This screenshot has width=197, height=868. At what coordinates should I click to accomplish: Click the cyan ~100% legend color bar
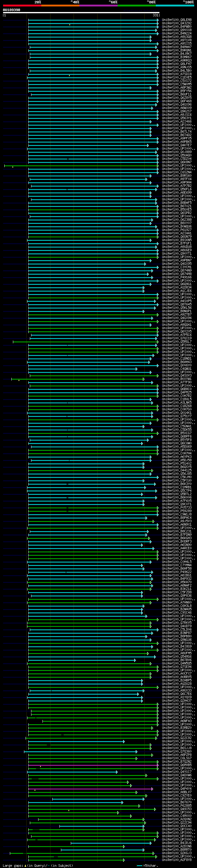click(175, 6)
